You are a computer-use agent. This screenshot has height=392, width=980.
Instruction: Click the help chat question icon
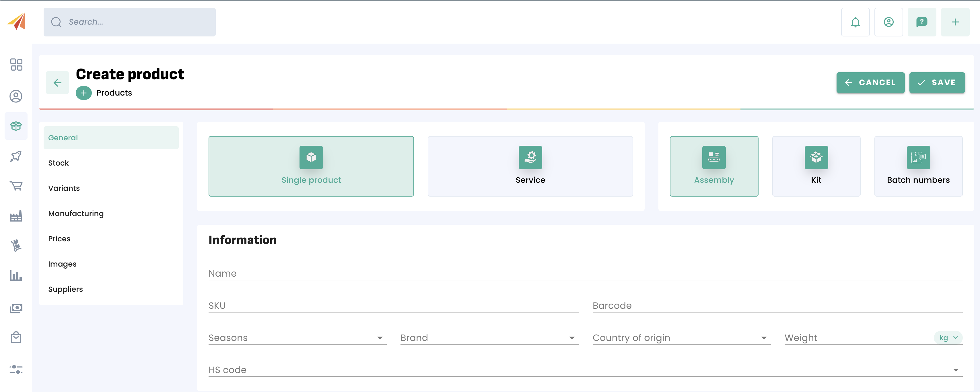point(921,22)
